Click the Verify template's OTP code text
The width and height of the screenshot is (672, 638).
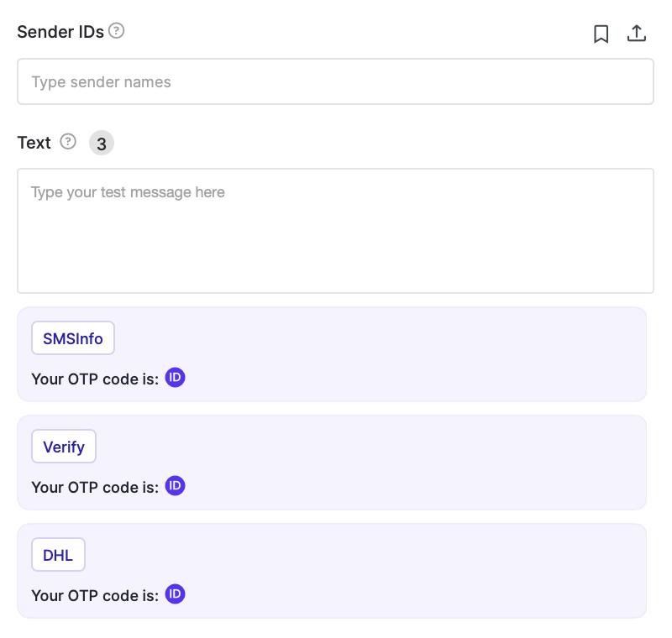pos(95,487)
